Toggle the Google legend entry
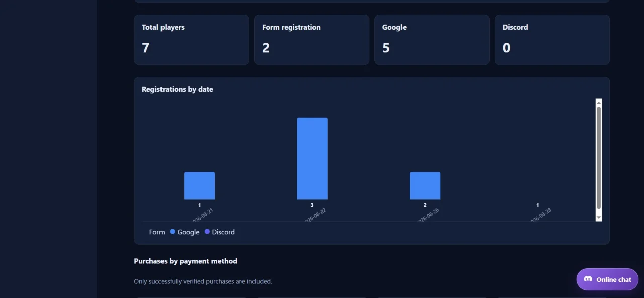 (185, 232)
